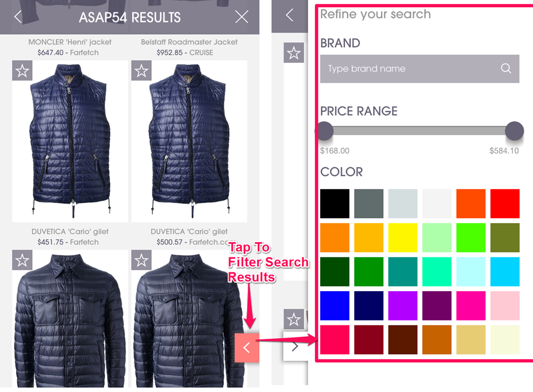The image size is (533, 392).
Task: Go back using the ASAP54 Results arrow
Action: pyautogui.click(x=18, y=17)
